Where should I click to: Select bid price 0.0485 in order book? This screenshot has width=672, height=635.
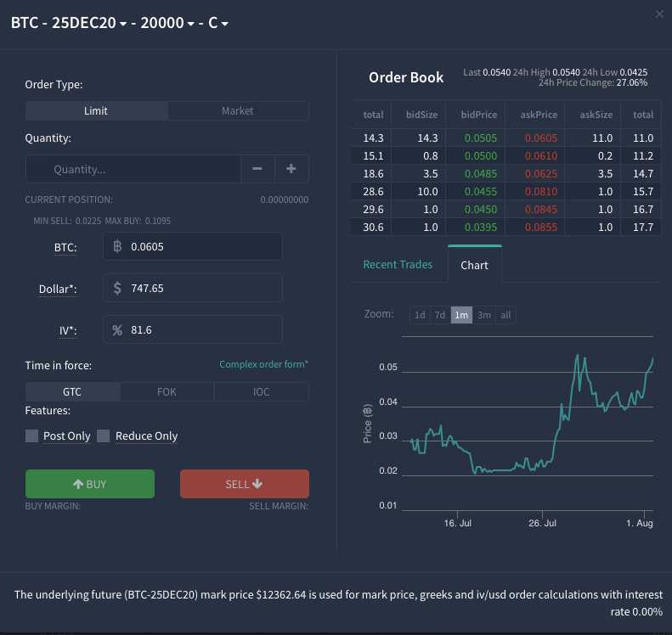pos(481,174)
